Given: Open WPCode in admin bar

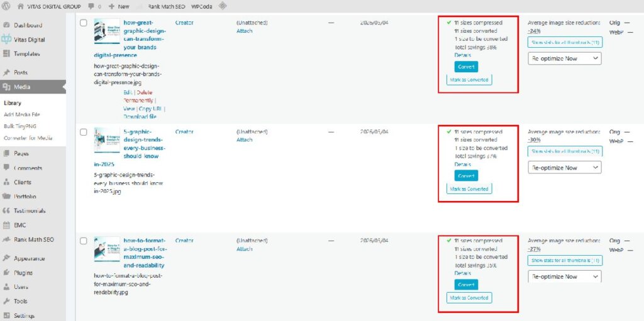Looking at the screenshot, I should [202, 6].
